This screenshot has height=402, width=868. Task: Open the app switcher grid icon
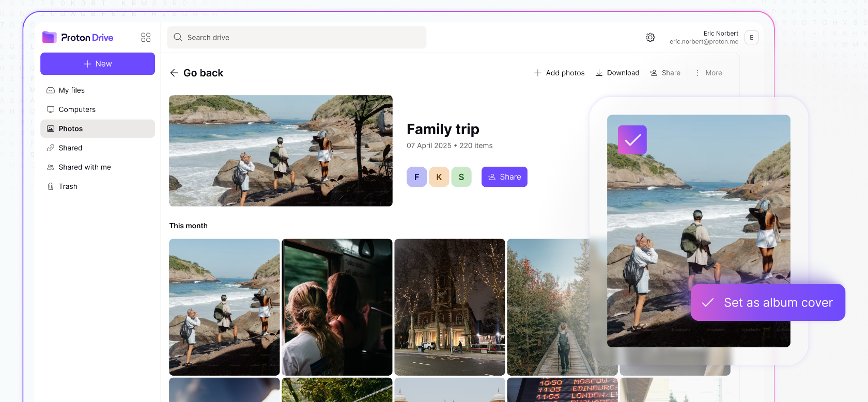point(146,37)
